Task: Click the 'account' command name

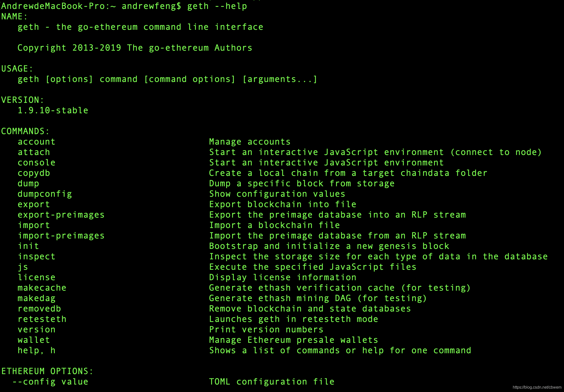Action: 37,142
